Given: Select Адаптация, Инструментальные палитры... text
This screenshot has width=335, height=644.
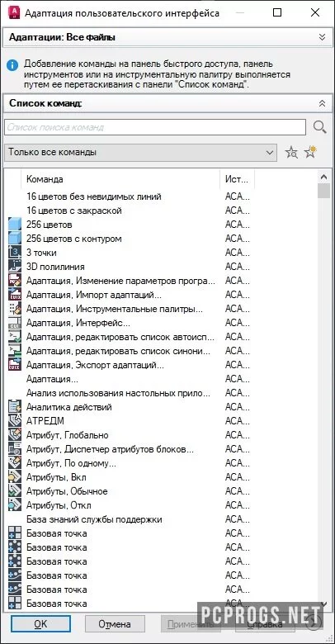Looking at the screenshot, I should pos(115,309).
